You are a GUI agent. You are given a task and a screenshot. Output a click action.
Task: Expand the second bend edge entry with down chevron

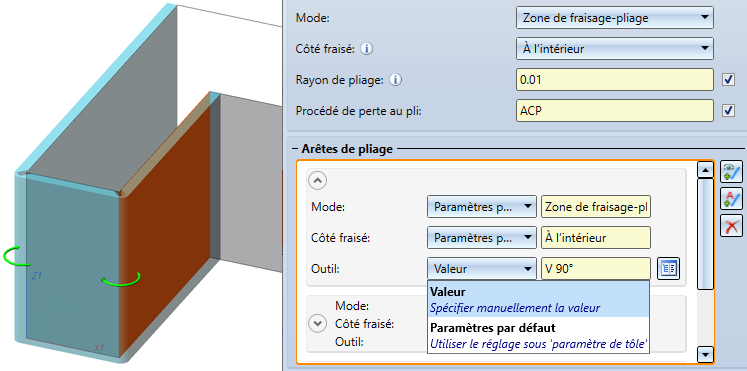click(318, 323)
